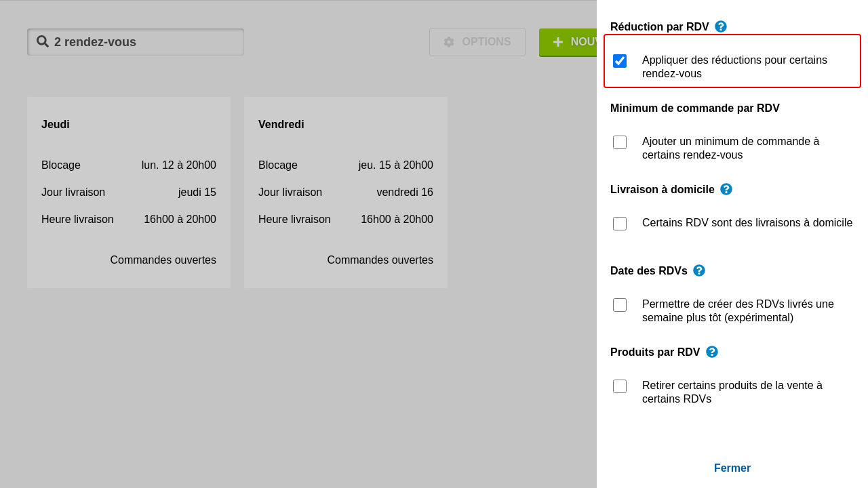Enable minimum de commande for certain rendez-vous

tap(620, 142)
